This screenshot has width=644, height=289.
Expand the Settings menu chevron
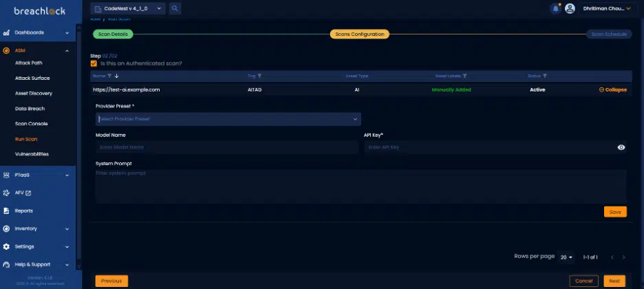coord(67,247)
